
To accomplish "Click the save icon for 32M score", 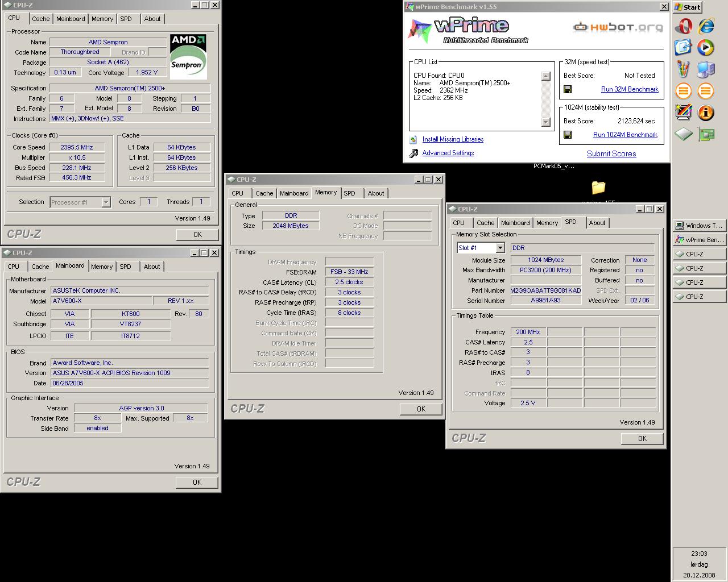I will point(568,89).
